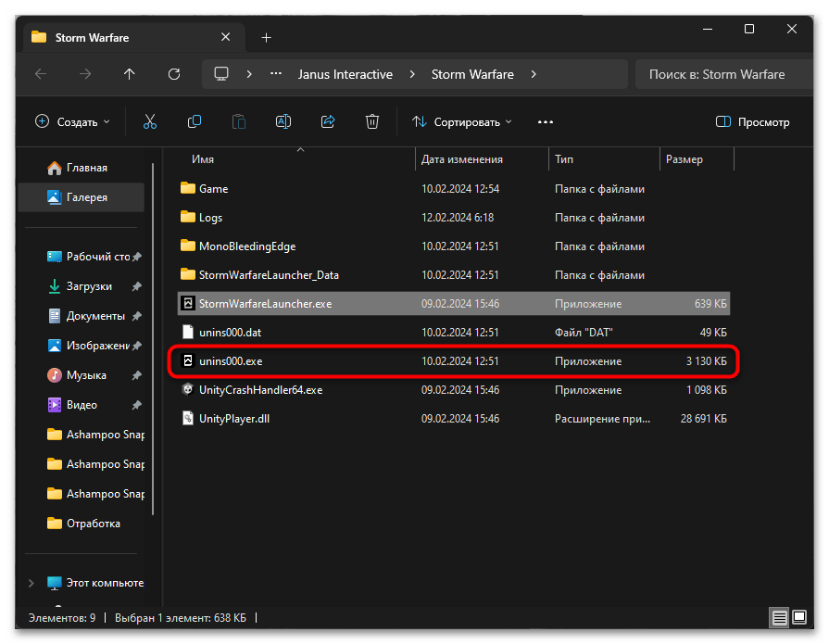Expand chevron after Janus Interactive

(412, 74)
